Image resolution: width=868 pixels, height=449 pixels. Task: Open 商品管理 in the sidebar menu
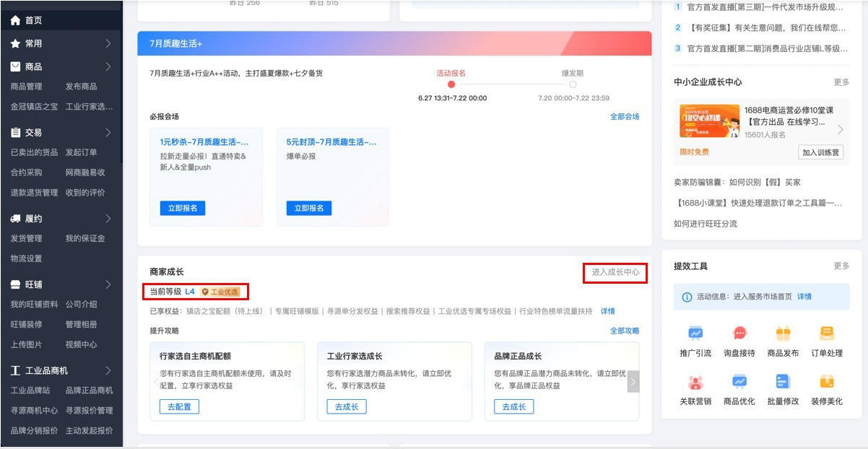(x=26, y=87)
